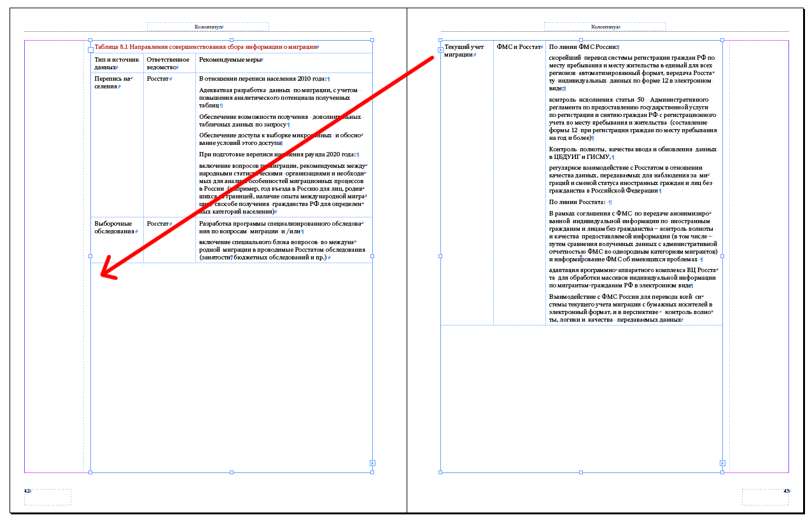Click the paragraph starting 'скорейший перевод системы регистрации'

click(x=632, y=73)
